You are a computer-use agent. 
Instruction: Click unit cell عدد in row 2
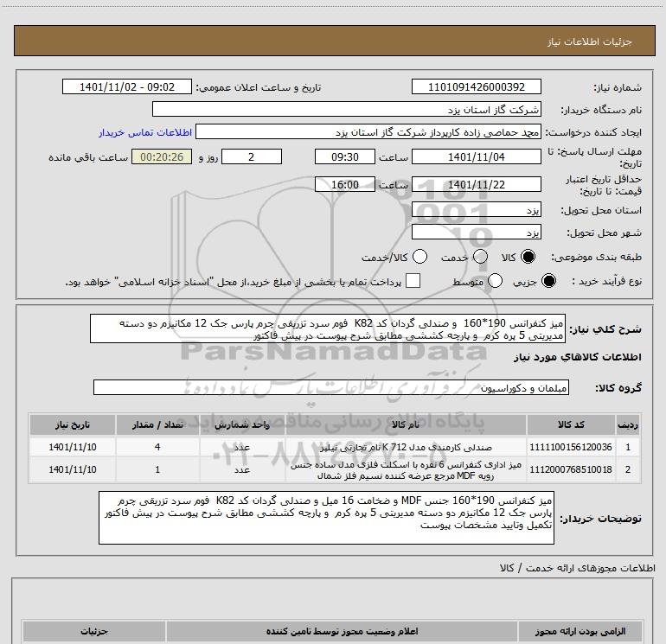pyautogui.click(x=242, y=469)
